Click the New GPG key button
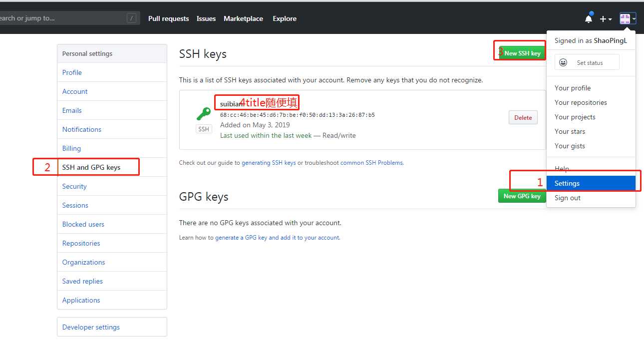The width and height of the screenshot is (644, 344). [522, 196]
